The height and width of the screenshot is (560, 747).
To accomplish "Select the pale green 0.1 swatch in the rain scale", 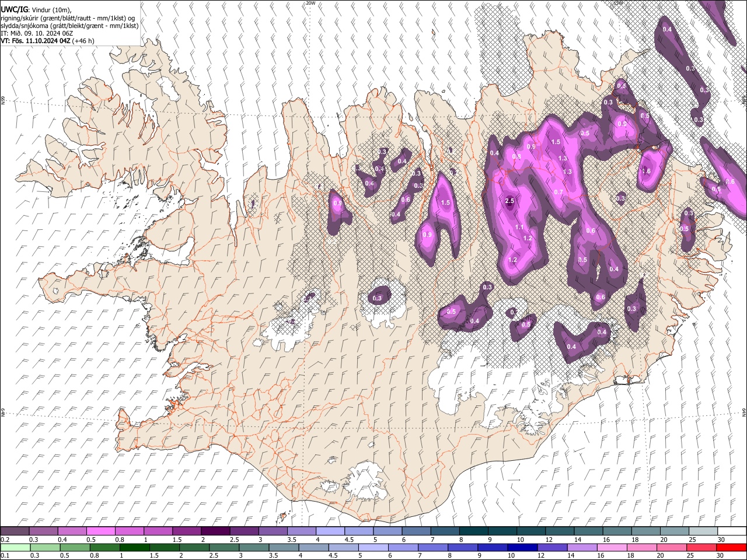I will pyautogui.click(x=15, y=547).
